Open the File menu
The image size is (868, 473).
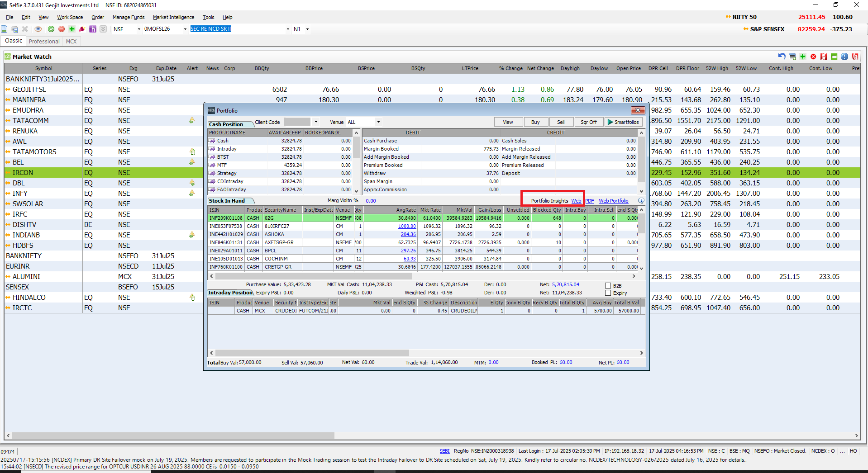(10, 17)
